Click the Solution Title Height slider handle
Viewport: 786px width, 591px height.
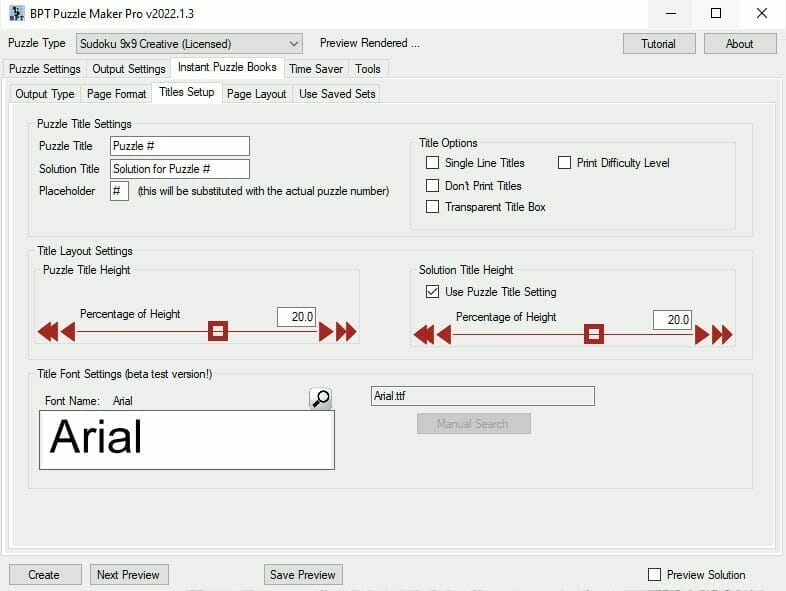pyautogui.click(x=594, y=334)
